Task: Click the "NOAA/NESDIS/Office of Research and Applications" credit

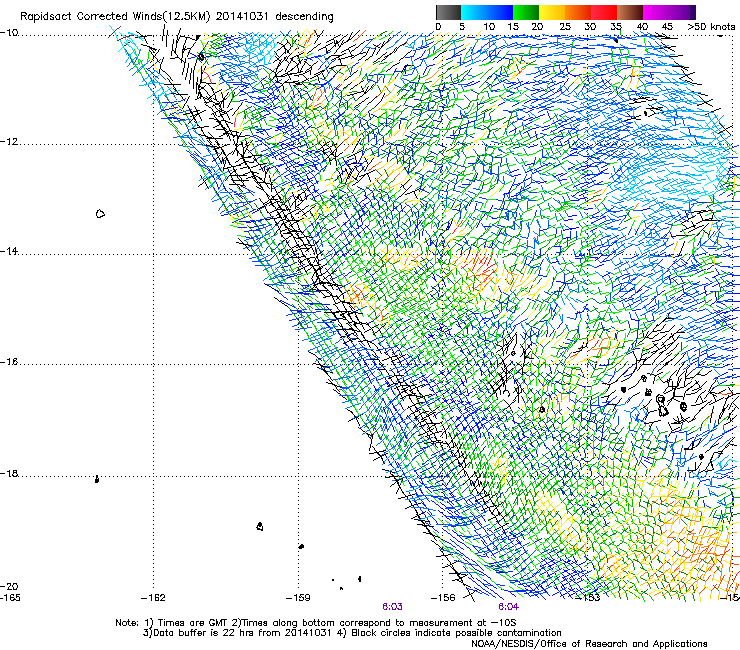Action: click(x=589, y=644)
